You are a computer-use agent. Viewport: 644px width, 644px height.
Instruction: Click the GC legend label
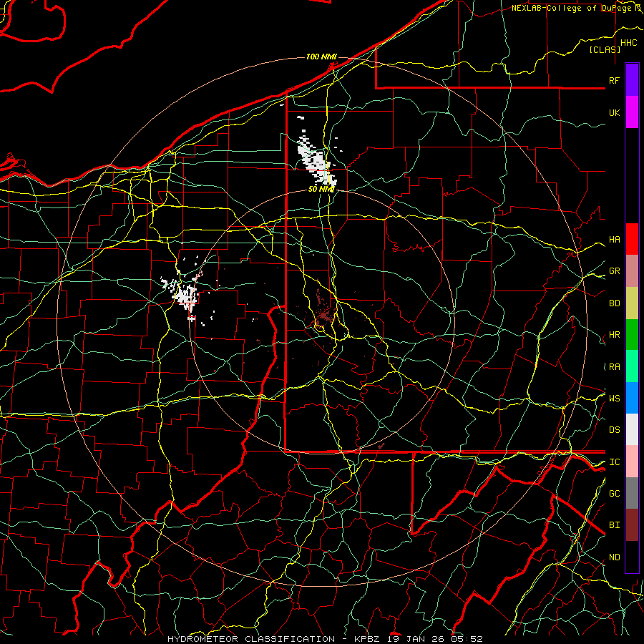pyautogui.click(x=614, y=493)
